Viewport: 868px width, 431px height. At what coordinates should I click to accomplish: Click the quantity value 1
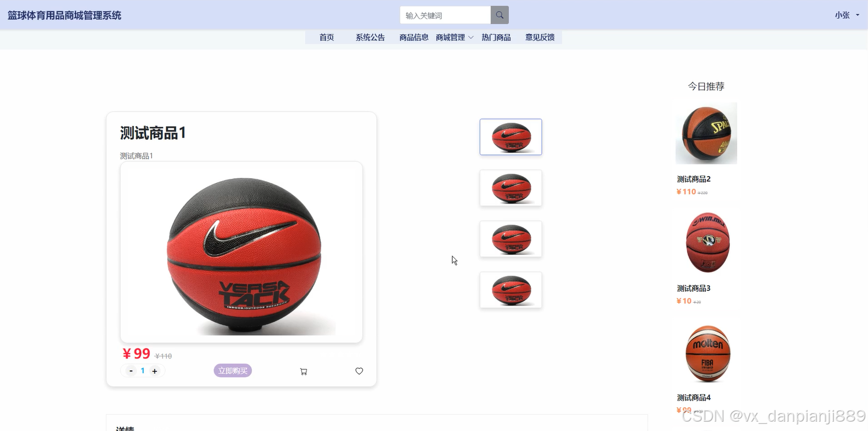pos(142,371)
